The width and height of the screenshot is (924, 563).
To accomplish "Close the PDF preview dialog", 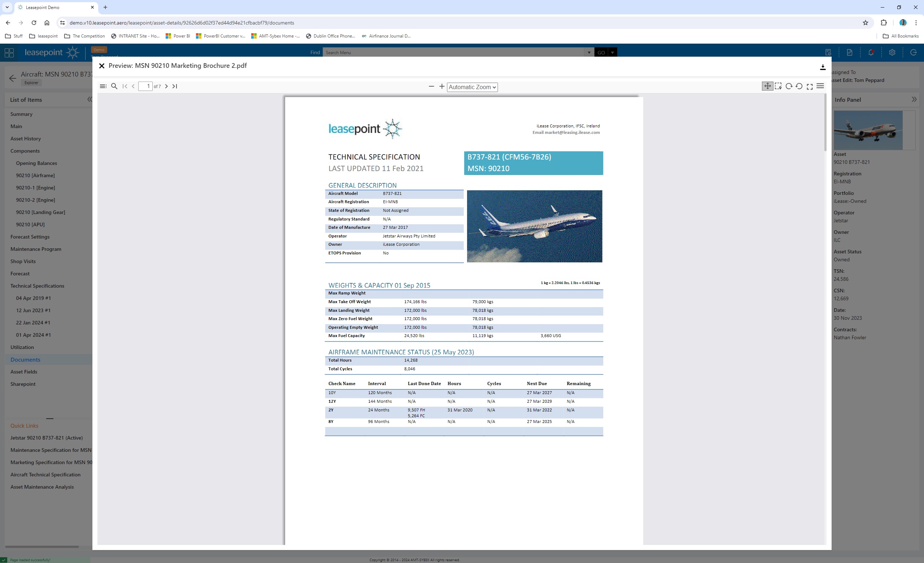I will (x=102, y=66).
